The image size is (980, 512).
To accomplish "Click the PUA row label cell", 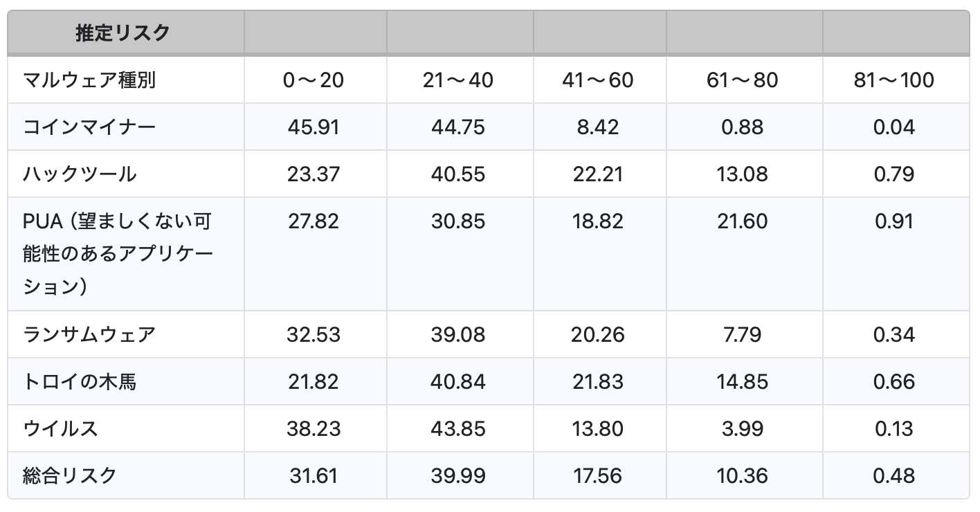I will pos(118,254).
